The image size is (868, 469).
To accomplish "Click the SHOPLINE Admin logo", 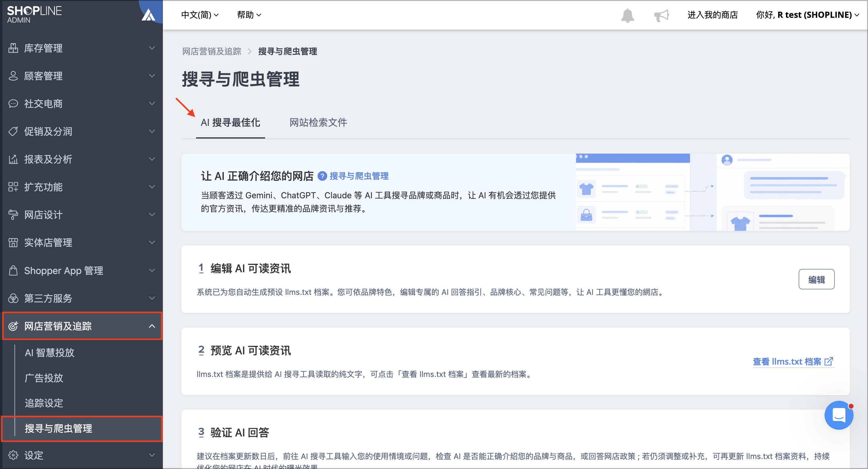I will pyautogui.click(x=34, y=14).
